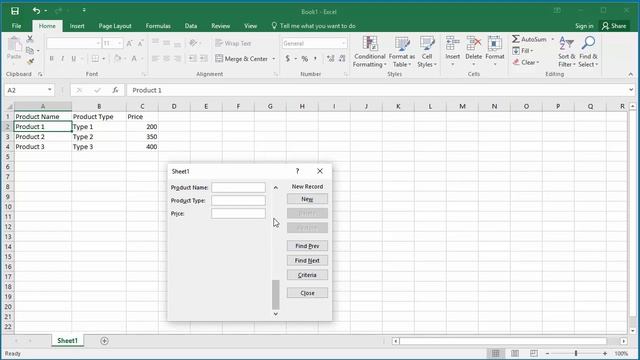Open Format as Table gallery

402,52
